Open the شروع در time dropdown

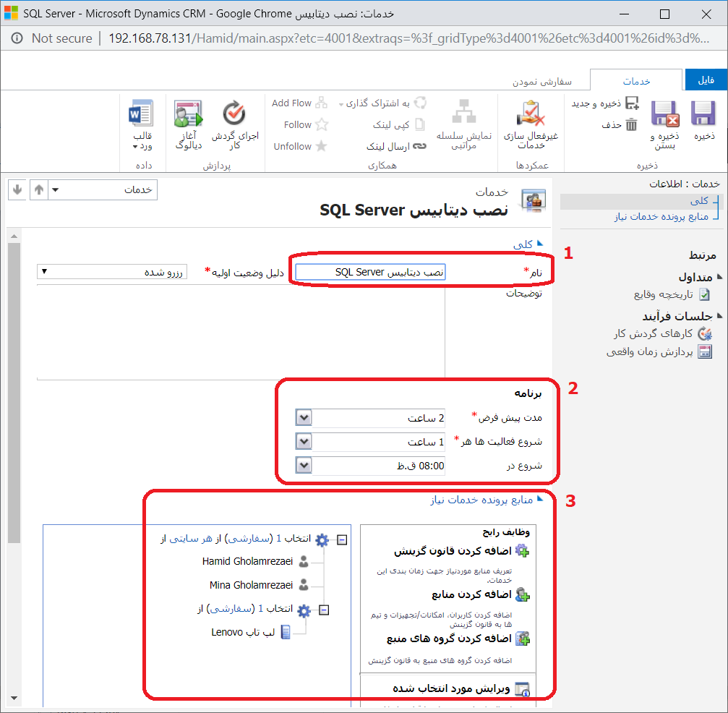[304, 465]
